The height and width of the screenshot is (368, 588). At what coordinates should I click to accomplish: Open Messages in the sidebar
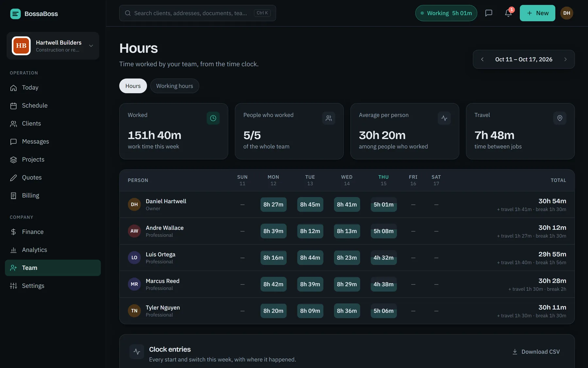[53, 142]
